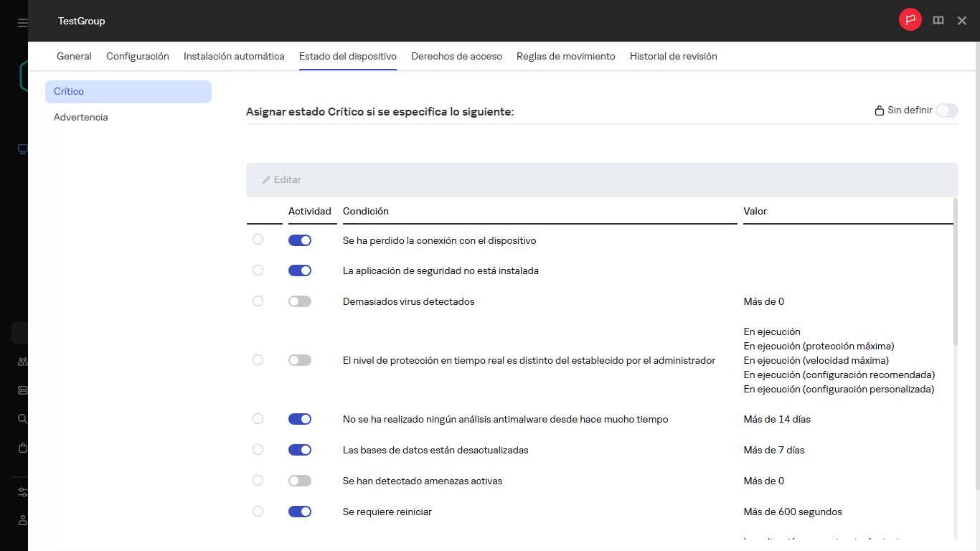Open the 'Historial de revisión' tab
Screen dimensions: 980x551
click(673, 56)
